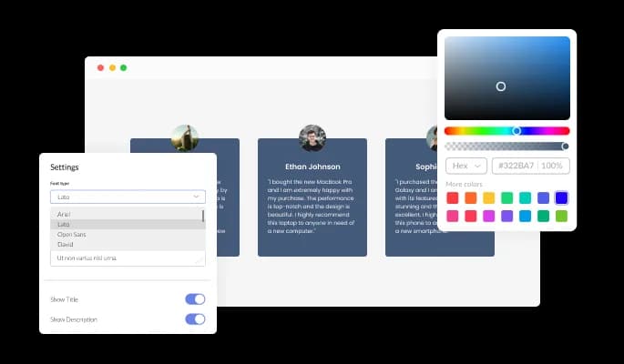Click the #322BA7 hex value field
Viewport: 624px width, 364px height.
[x=517, y=166]
